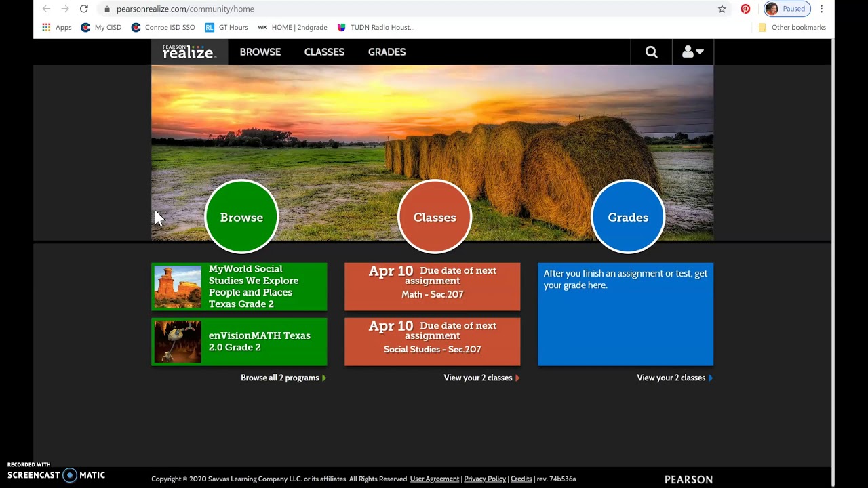Click the address bar URL field
Viewport: 868px width, 488px height.
coord(414,9)
